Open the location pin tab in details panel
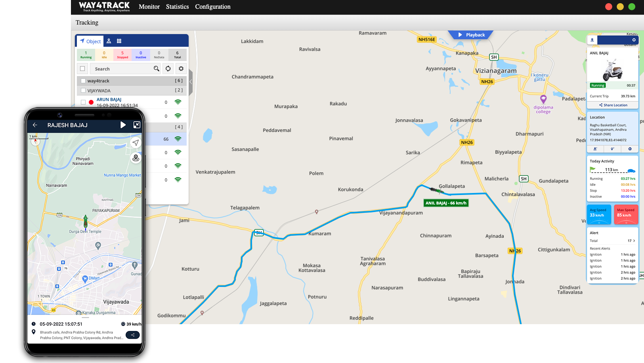This screenshot has height=363, width=644. point(592,40)
